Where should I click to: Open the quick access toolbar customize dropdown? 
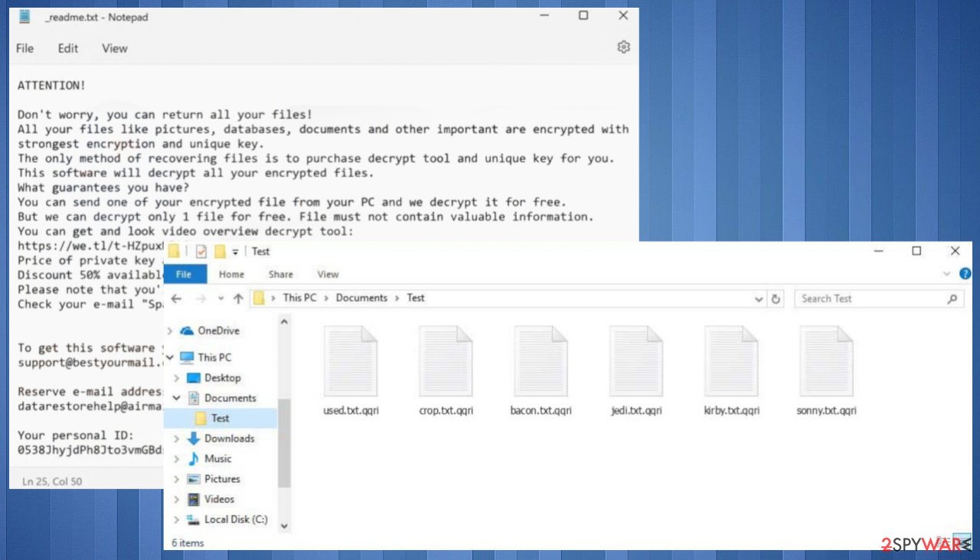point(235,252)
